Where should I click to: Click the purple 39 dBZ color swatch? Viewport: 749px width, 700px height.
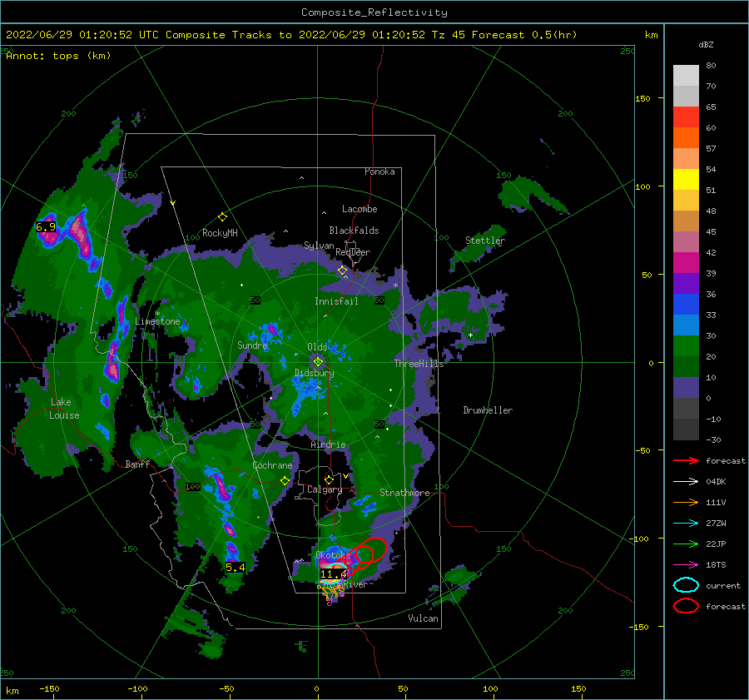686,284
